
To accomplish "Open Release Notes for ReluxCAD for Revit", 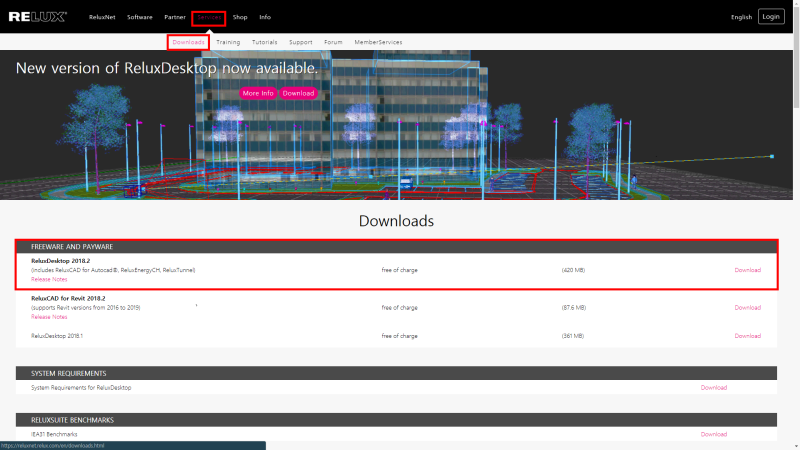I will (x=49, y=317).
